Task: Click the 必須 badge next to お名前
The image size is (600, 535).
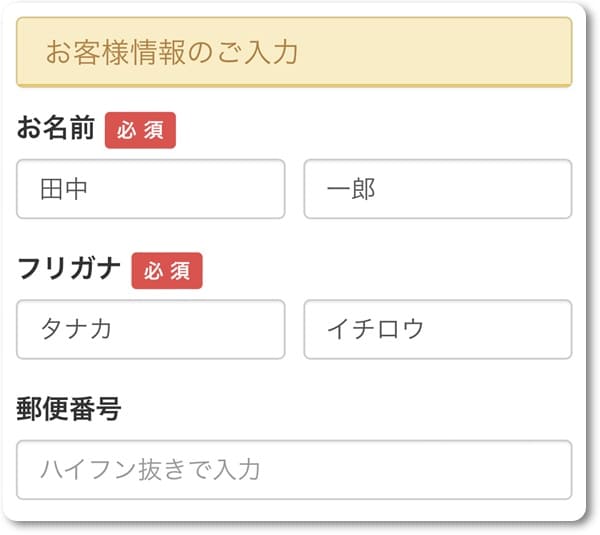Action: click(140, 131)
